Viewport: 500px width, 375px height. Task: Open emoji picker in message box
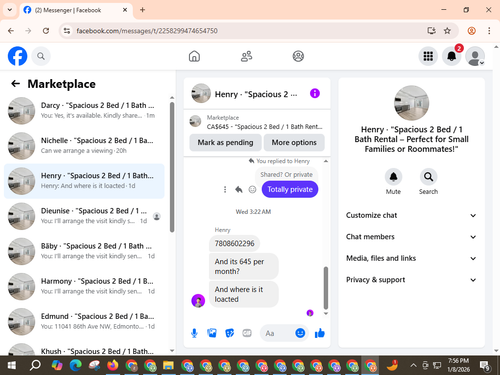pyautogui.click(x=300, y=333)
